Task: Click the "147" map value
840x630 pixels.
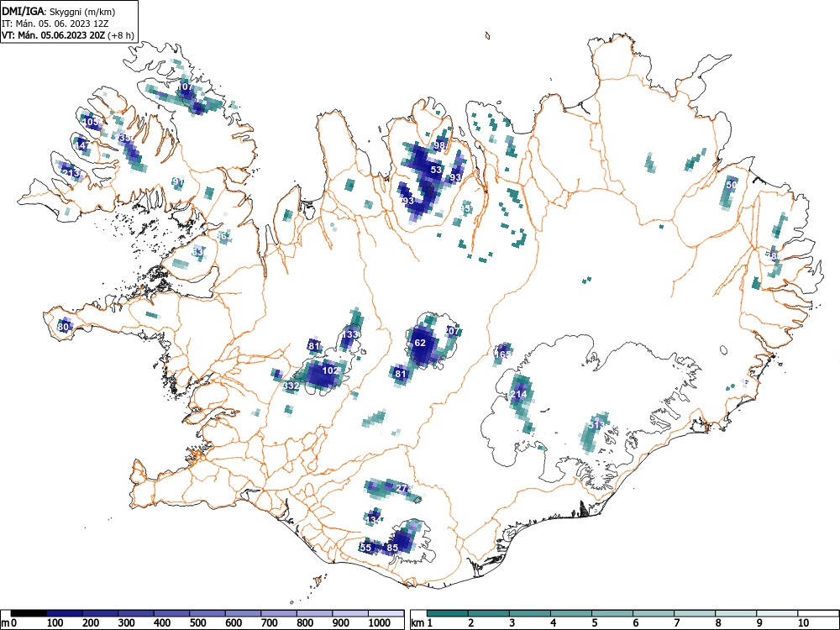Action: 82,145
